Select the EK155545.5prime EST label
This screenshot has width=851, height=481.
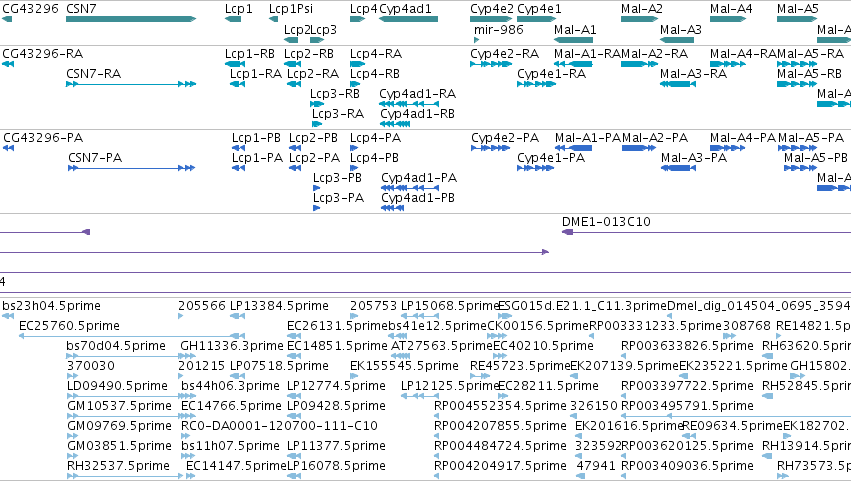[x=404, y=366]
